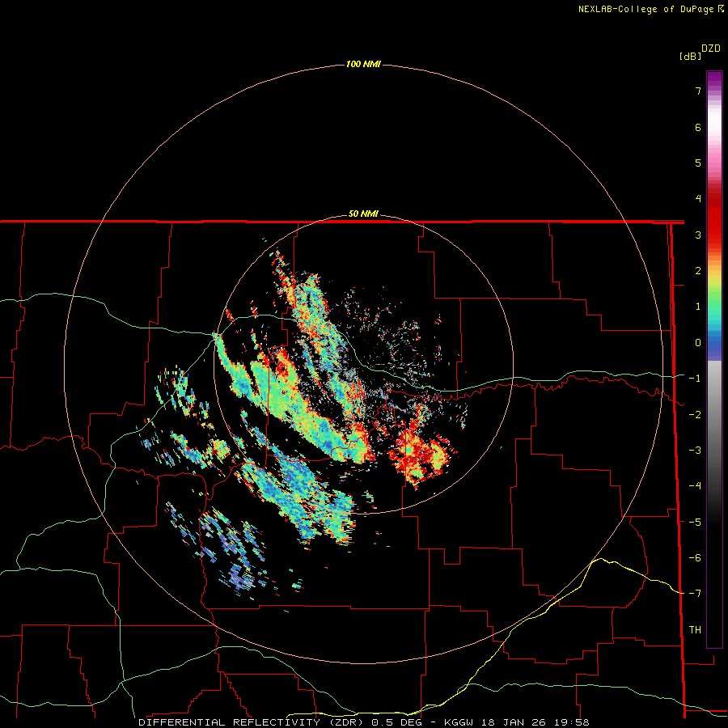This screenshot has height=728, width=728.
Task: Click the 0 value on the color scale
Action: 698,343
